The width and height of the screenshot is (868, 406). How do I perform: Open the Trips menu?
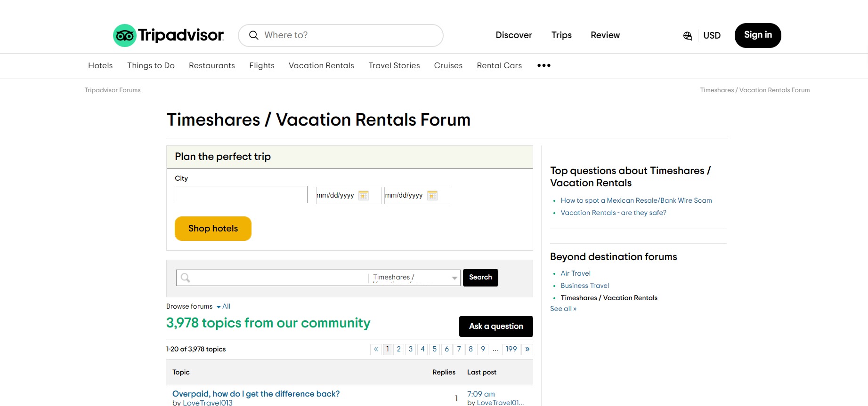[x=561, y=35]
